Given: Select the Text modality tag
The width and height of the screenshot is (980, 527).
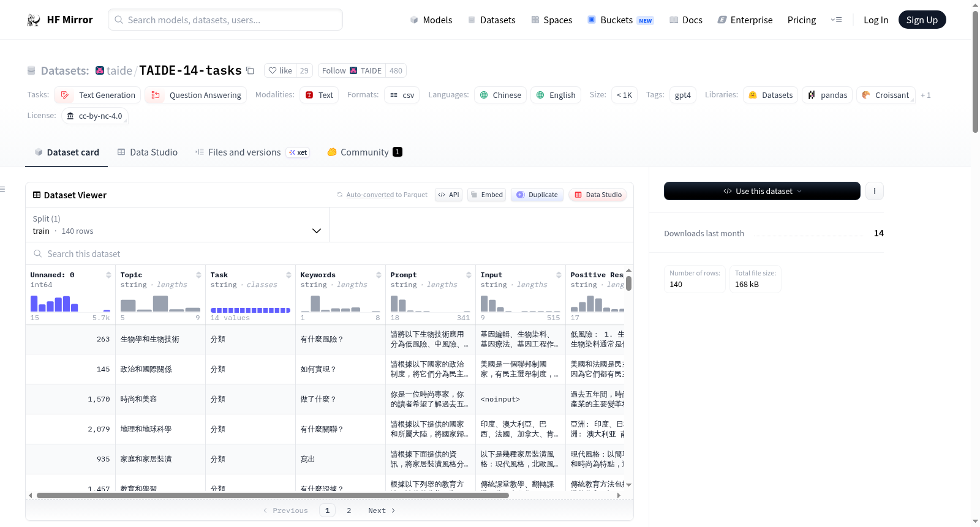Looking at the screenshot, I should pyautogui.click(x=319, y=95).
